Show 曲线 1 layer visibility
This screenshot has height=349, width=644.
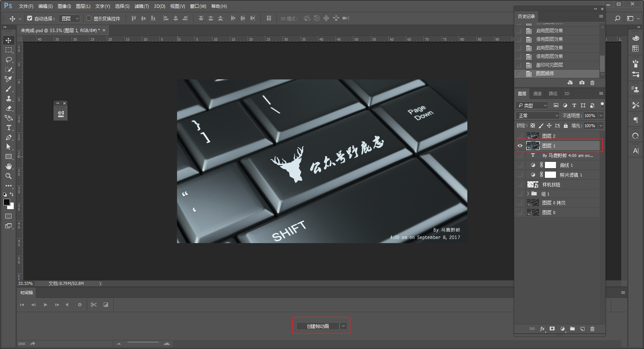(520, 165)
